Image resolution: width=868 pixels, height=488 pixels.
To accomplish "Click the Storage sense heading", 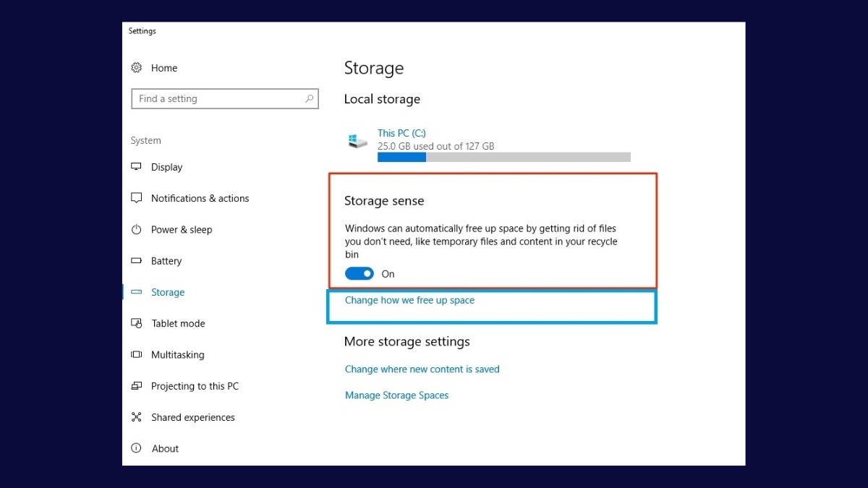I will tap(384, 201).
